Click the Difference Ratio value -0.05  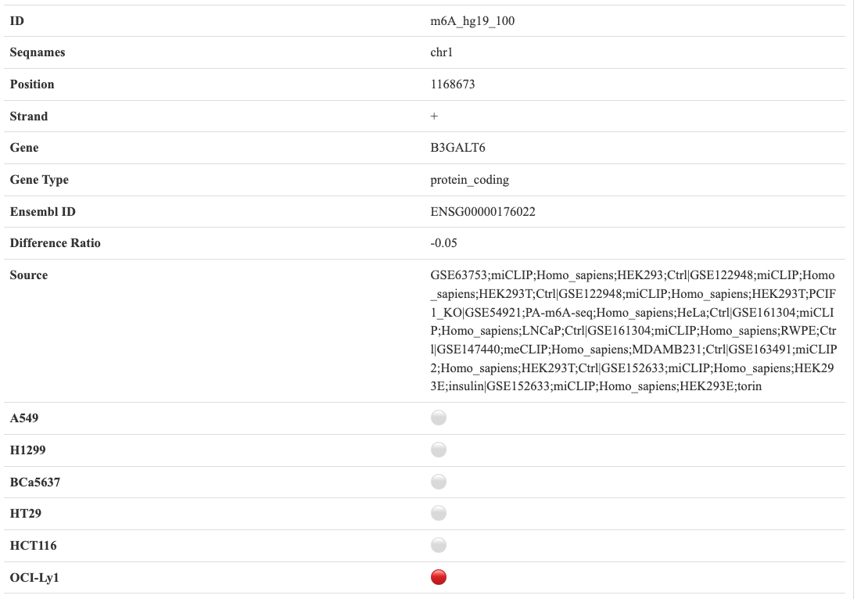pos(443,243)
